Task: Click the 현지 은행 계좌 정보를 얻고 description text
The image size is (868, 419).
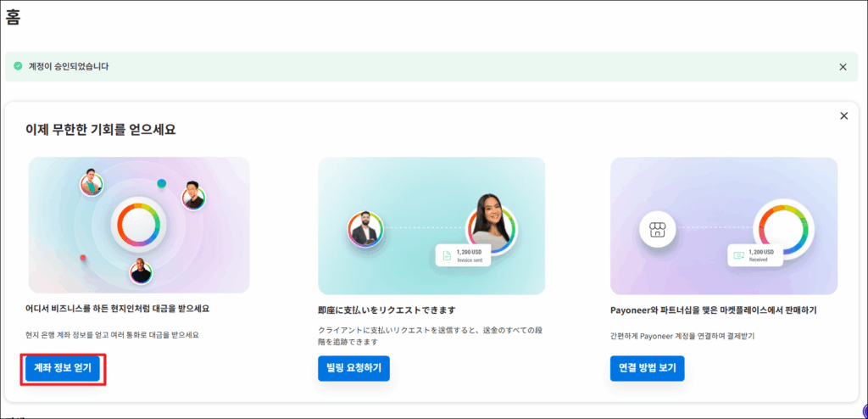Action: pyautogui.click(x=112, y=335)
